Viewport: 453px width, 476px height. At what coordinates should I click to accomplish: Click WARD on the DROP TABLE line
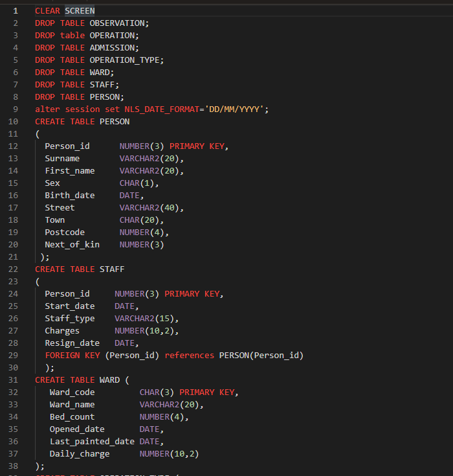[x=100, y=73]
